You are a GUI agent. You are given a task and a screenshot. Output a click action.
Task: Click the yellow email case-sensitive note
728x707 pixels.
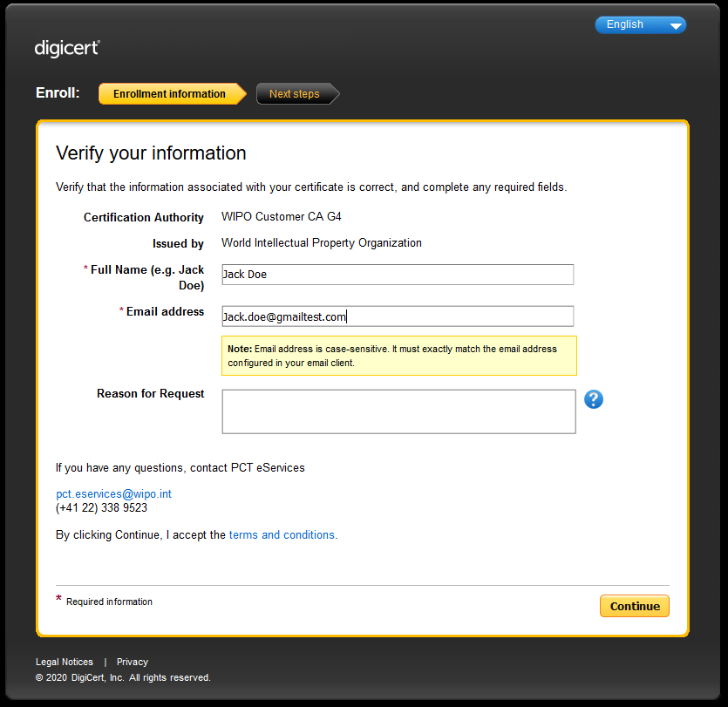pyautogui.click(x=398, y=356)
